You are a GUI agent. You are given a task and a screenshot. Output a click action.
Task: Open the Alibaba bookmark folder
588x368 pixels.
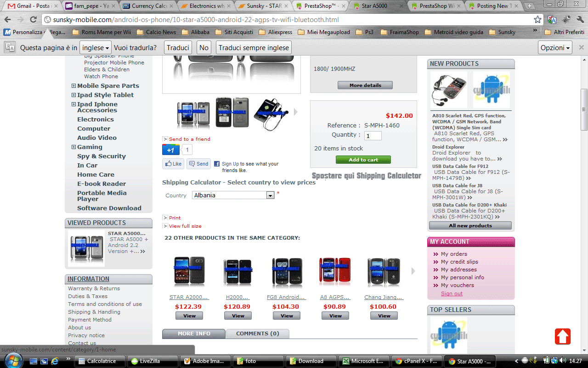[x=195, y=32]
